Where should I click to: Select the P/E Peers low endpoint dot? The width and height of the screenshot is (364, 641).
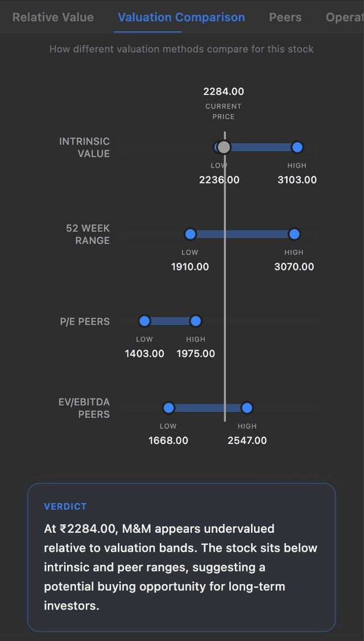144,321
